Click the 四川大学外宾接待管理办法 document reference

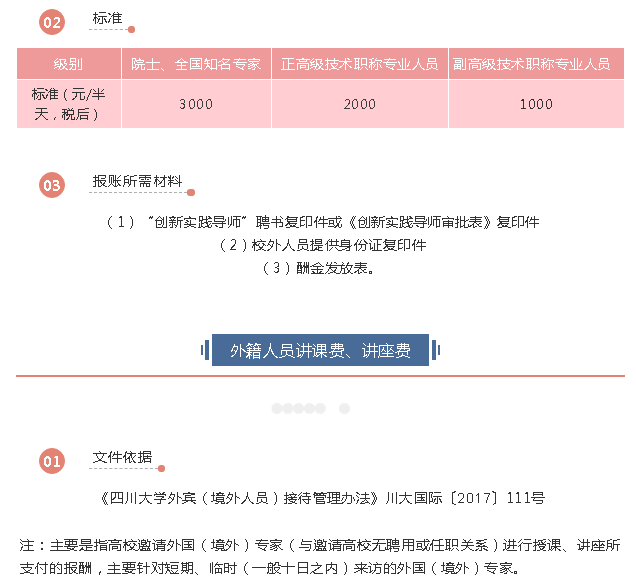pyautogui.click(x=322, y=498)
